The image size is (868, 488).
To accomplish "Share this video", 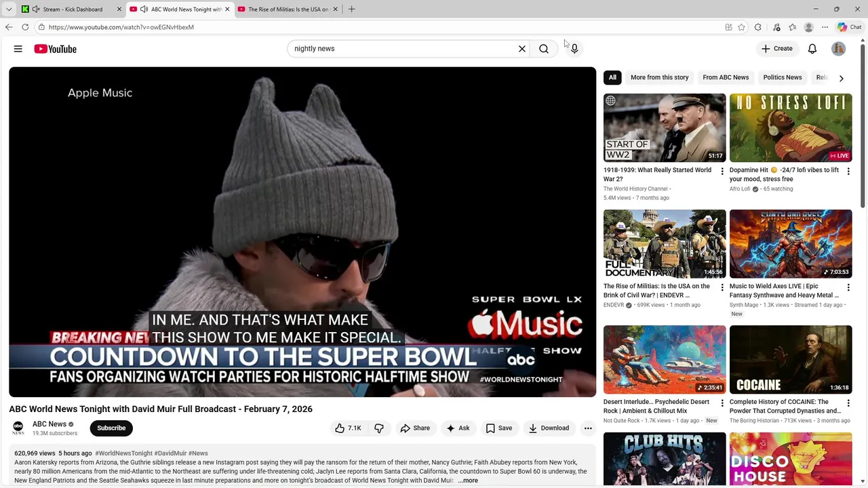I will (415, 428).
